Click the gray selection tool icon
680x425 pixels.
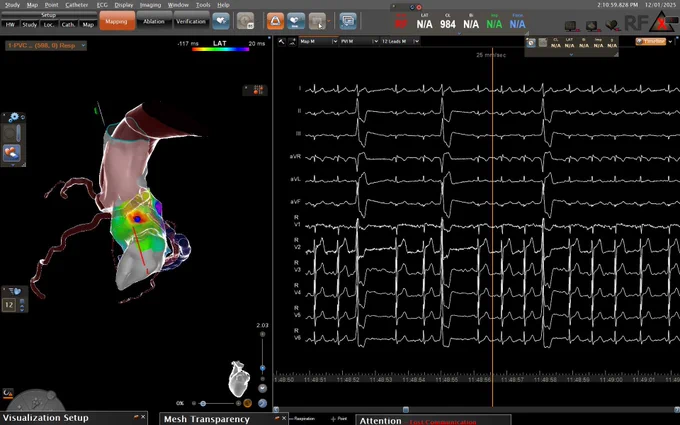pos(317,21)
